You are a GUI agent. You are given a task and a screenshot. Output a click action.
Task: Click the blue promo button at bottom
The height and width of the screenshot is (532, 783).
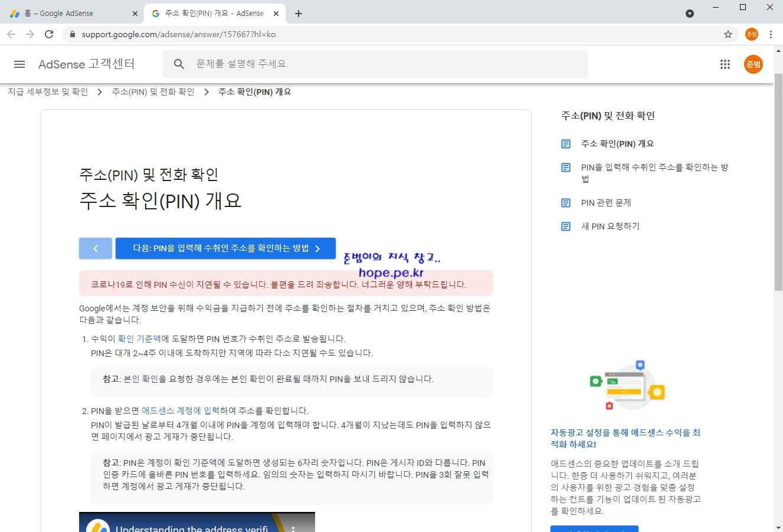pos(594,528)
